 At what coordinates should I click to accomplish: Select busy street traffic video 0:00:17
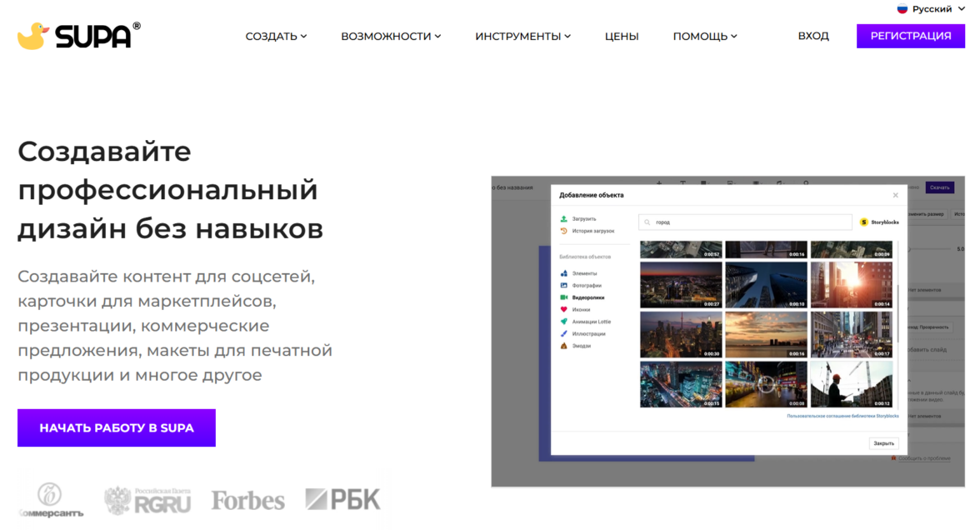[852, 334]
